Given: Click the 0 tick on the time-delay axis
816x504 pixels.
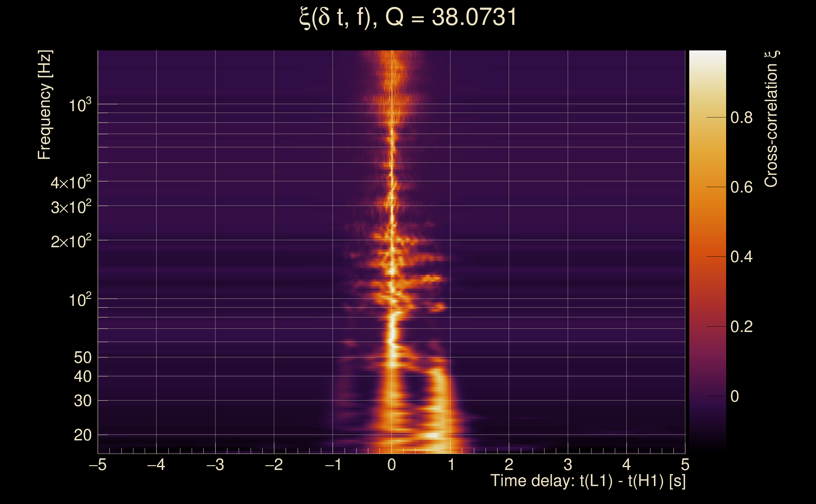Looking at the screenshot, I should 392,465.
